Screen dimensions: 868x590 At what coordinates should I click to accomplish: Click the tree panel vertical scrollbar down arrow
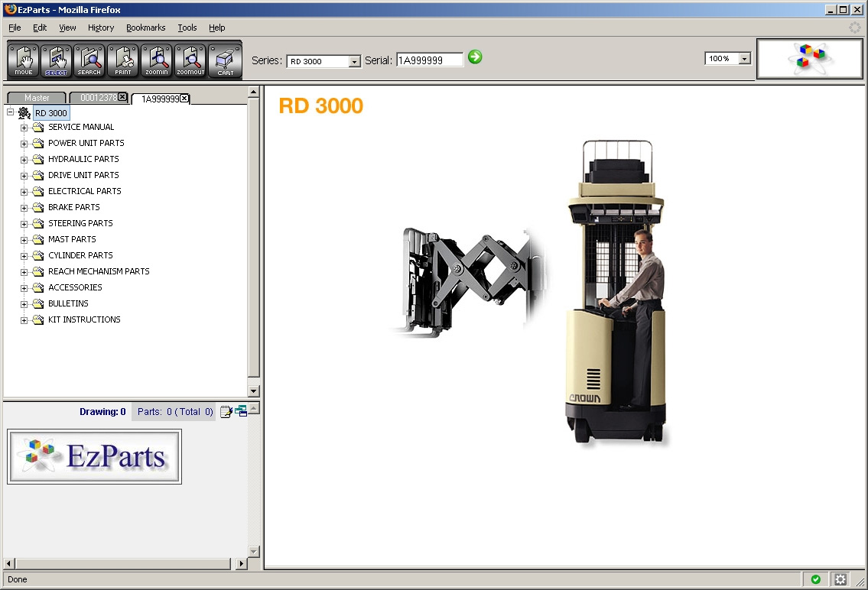254,391
